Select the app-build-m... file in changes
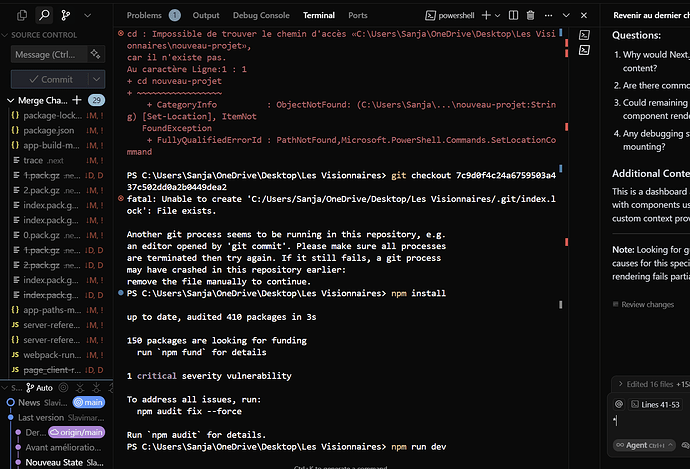This screenshot has width=690, height=469. pos(57,145)
